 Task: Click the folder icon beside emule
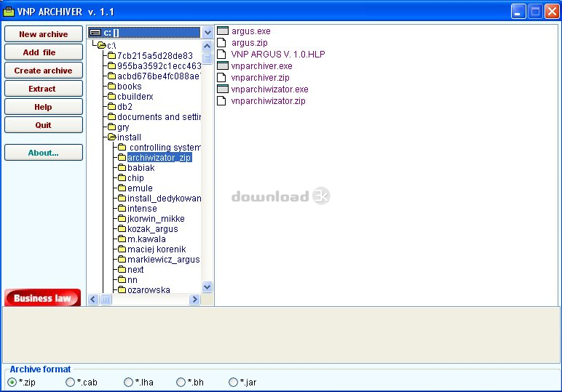(122, 188)
